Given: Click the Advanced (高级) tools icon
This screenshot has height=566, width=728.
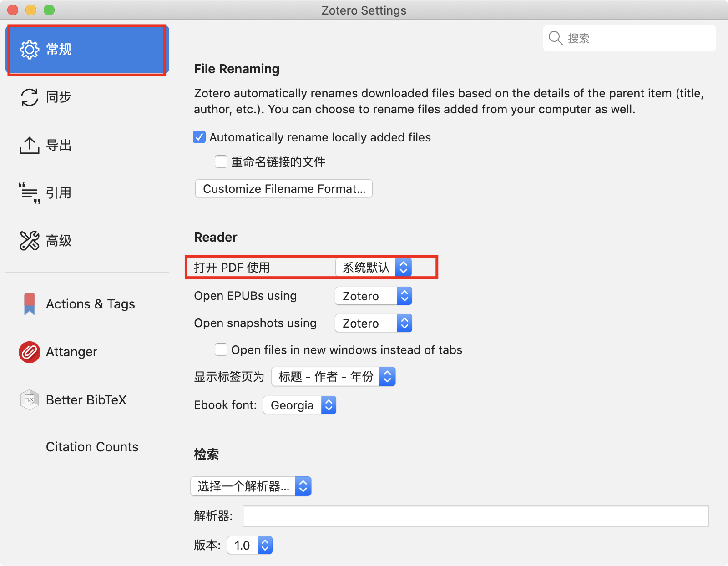Looking at the screenshot, I should point(30,241).
